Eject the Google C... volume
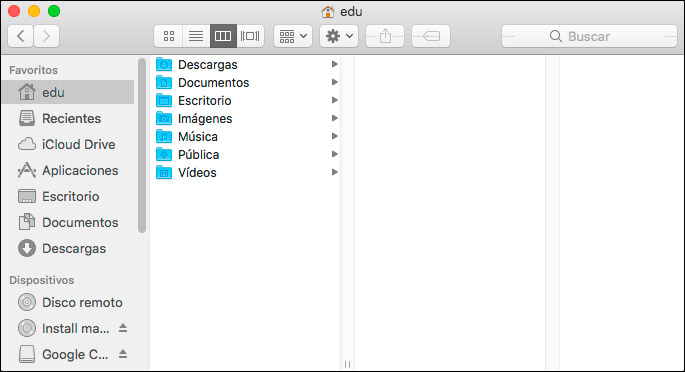The width and height of the screenshot is (685, 372). coord(123,354)
